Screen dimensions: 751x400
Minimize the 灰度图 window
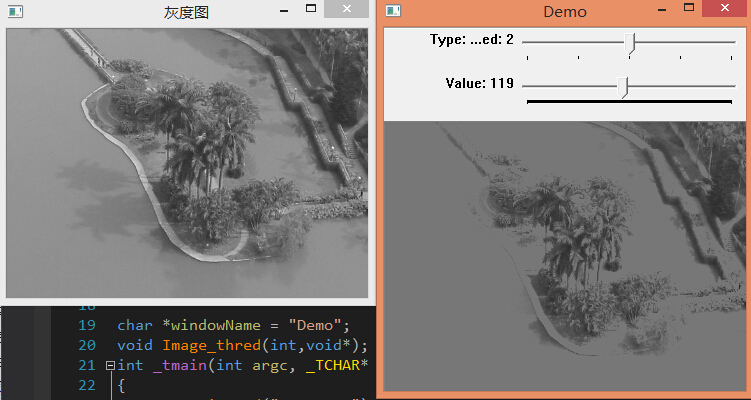click(x=284, y=10)
